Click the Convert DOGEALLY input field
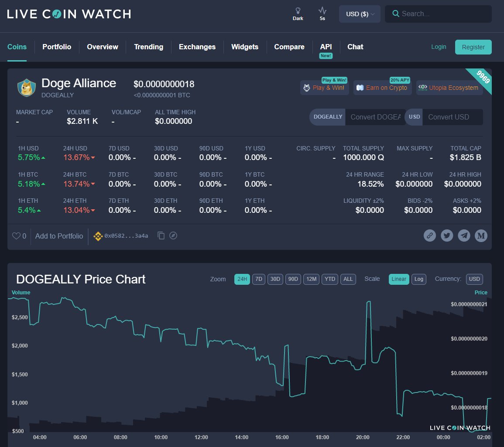Viewport: 504px width, 447px height. click(x=375, y=117)
